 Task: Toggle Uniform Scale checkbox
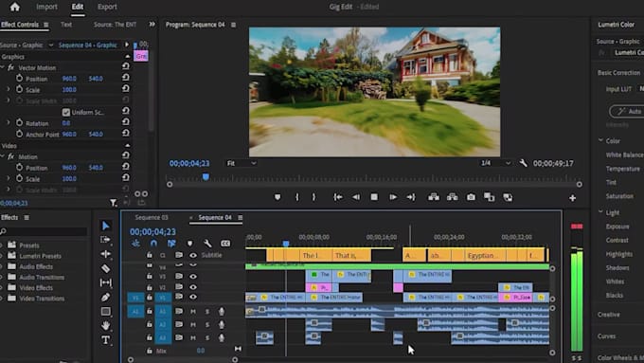pyautogui.click(x=65, y=112)
